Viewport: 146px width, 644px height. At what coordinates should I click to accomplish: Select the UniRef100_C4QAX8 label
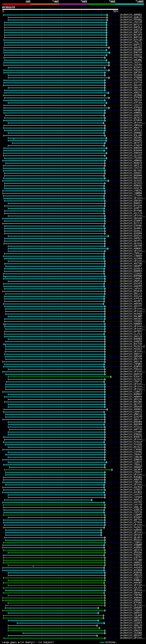click(131, 610)
